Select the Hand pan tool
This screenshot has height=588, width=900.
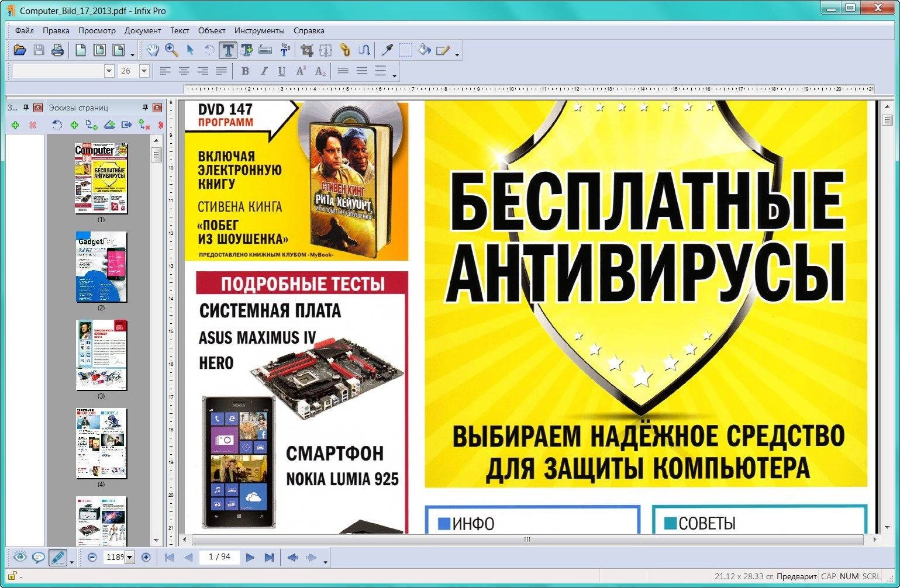click(x=153, y=50)
